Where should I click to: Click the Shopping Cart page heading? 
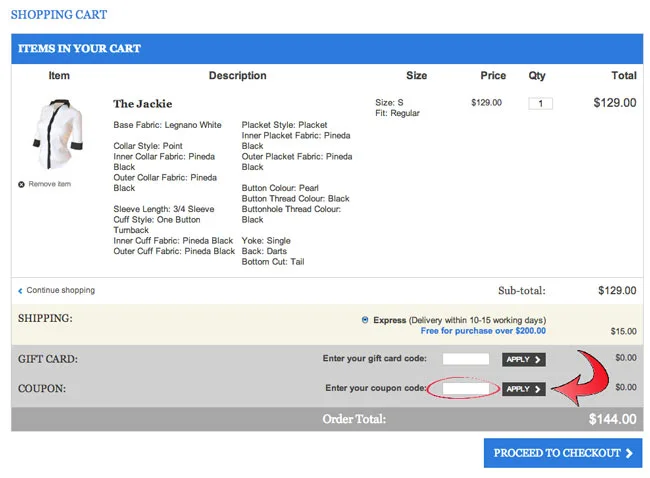[x=58, y=15]
